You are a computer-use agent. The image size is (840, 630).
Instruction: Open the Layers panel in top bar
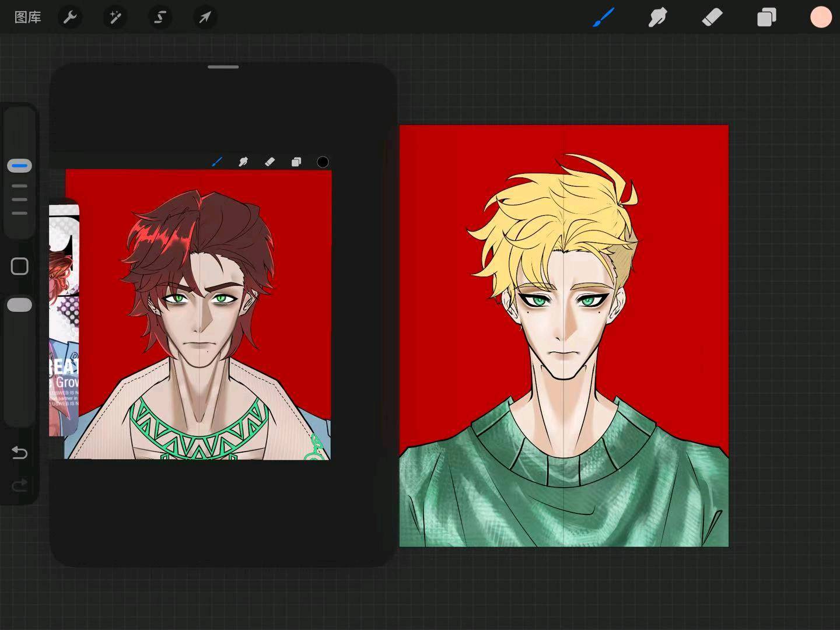point(766,17)
